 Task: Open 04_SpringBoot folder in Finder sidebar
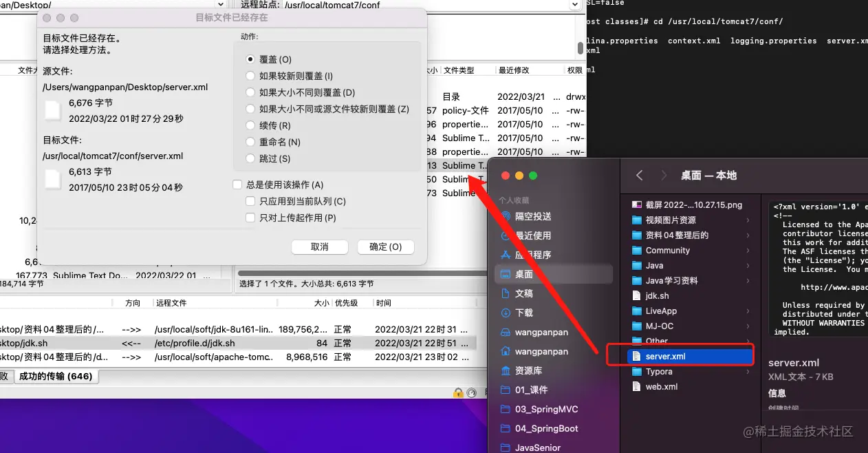tap(540, 428)
